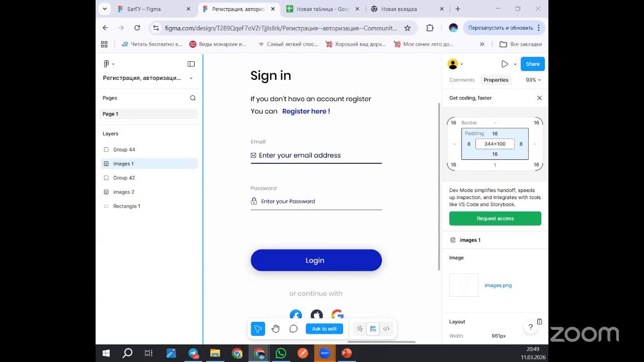Open the Chrome apps grid icon

(x=104, y=44)
